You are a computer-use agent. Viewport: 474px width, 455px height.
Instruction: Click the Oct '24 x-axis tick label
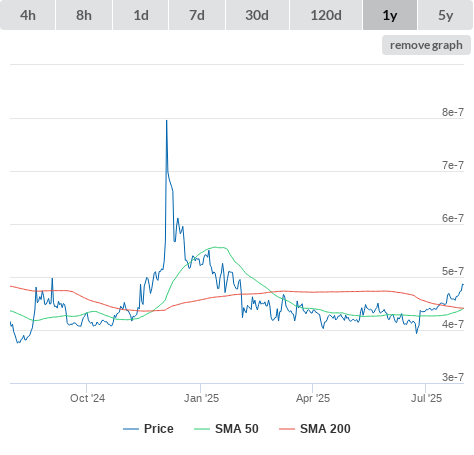click(x=87, y=398)
